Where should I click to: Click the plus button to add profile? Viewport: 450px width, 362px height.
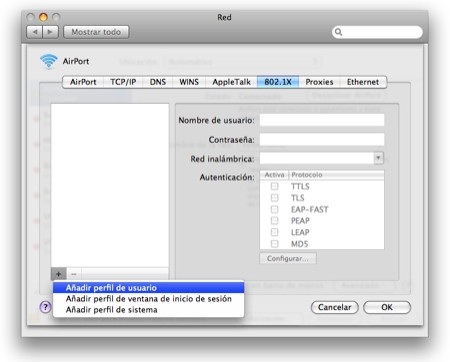tap(59, 274)
